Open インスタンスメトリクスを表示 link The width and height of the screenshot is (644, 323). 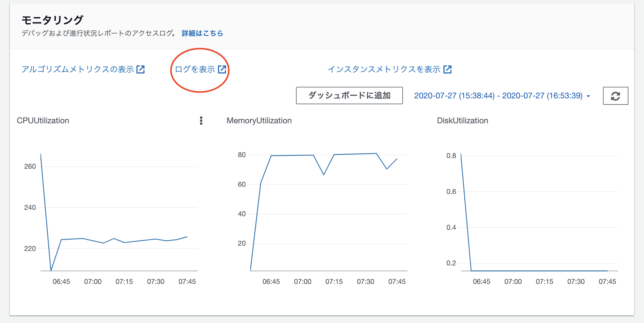click(384, 69)
